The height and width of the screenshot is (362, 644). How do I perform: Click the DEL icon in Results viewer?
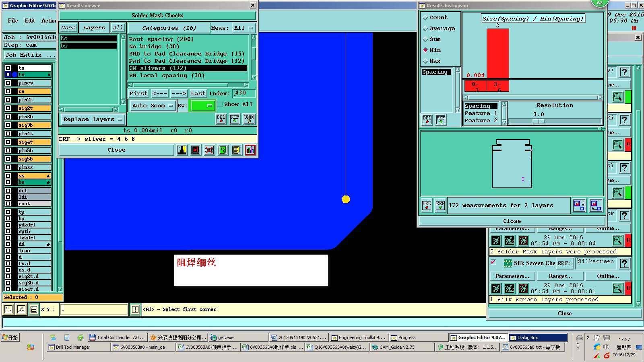[221, 119]
